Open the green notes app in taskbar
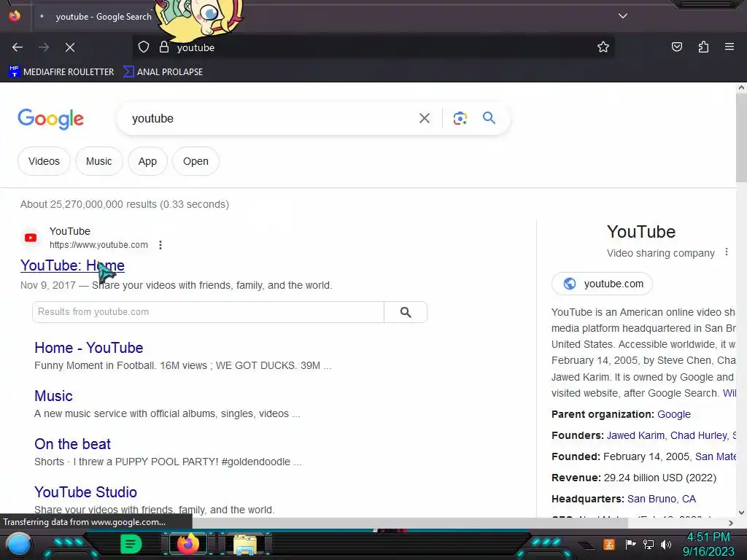 coord(131,544)
